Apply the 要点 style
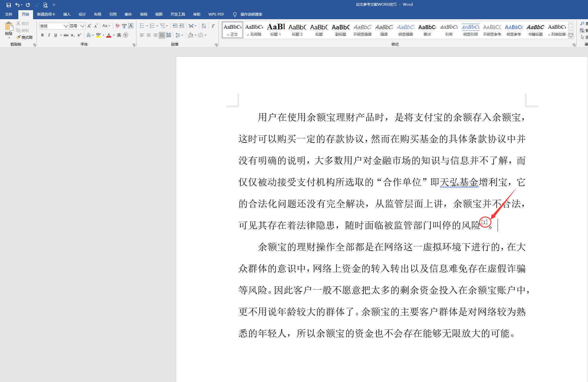Viewport: 588px width, 382px height. click(427, 30)
